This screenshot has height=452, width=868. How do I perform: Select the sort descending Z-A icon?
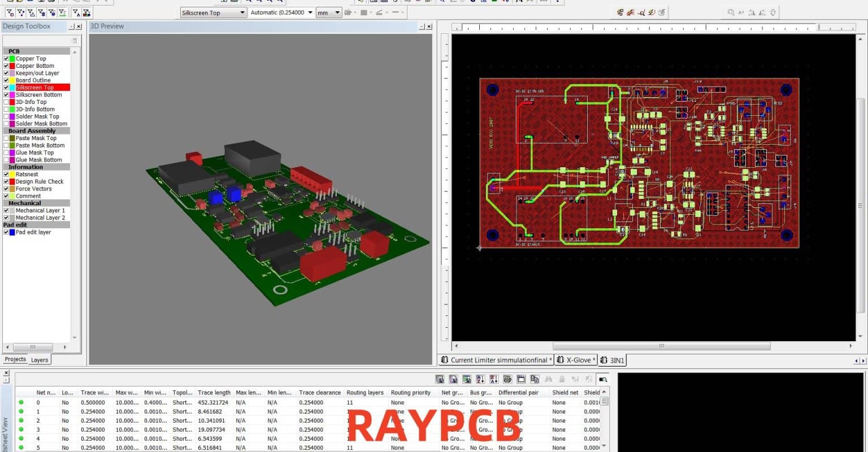(493, 380)
